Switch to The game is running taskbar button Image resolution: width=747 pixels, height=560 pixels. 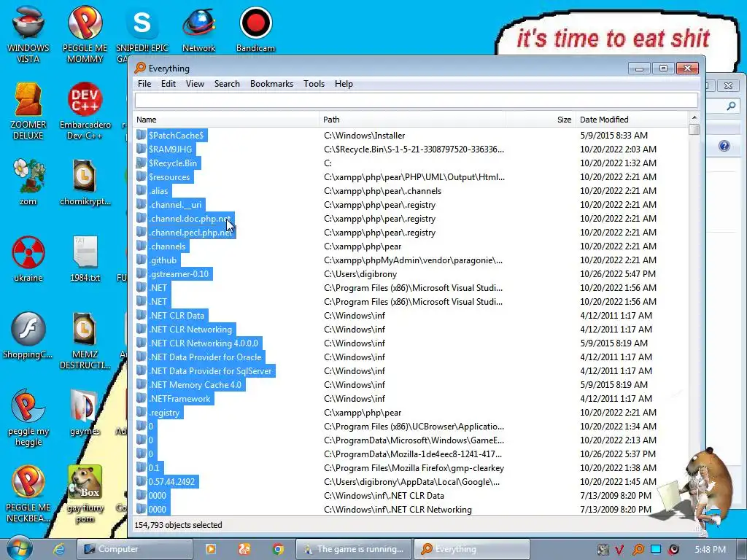click(354, 549)
